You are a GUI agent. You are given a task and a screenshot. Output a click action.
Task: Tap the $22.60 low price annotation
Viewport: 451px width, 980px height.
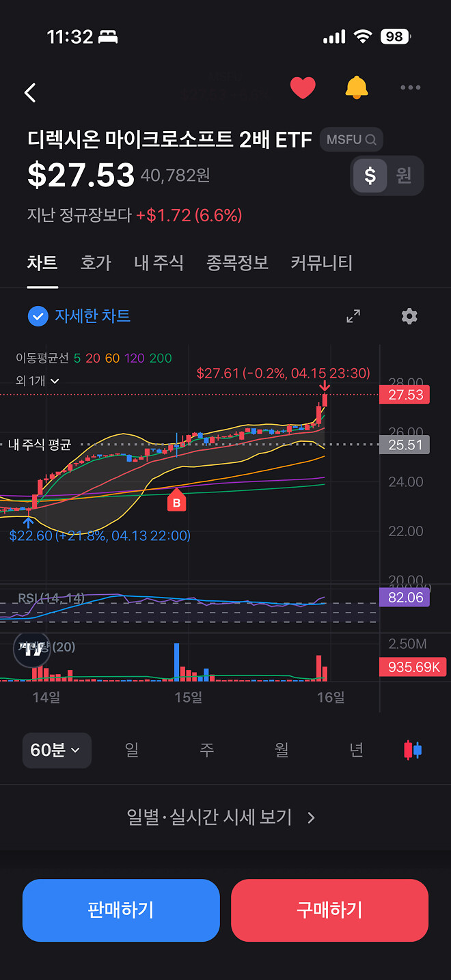[x=100, y=536]
